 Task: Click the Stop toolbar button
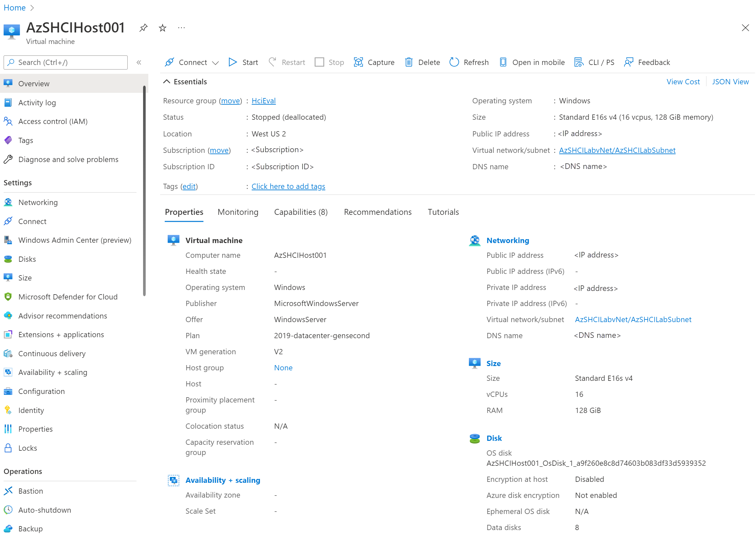coord(329,62)
